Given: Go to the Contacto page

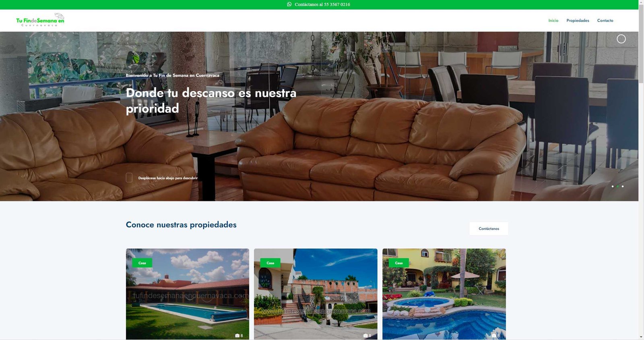Looking at the screenshot, I should [x=605, y=21].
